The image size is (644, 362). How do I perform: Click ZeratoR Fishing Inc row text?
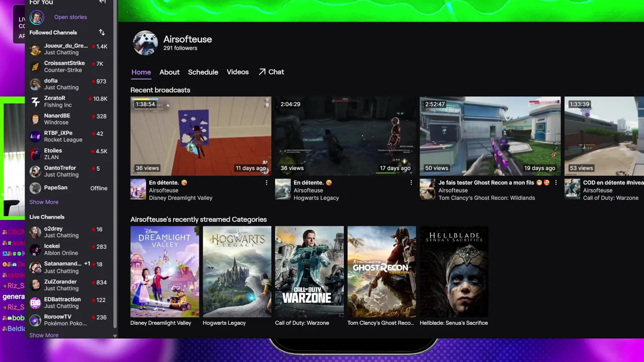click(58, 102)
